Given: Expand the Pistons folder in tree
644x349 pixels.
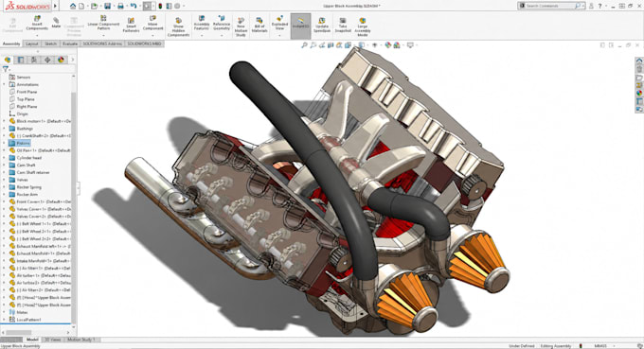Looking at the screenshot, I should (x=5, y=143).
